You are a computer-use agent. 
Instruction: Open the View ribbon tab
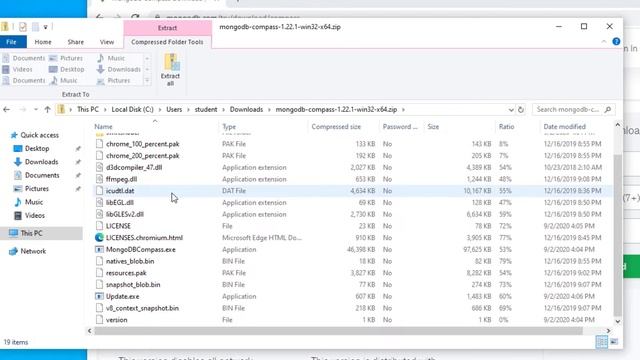(107, 42)
